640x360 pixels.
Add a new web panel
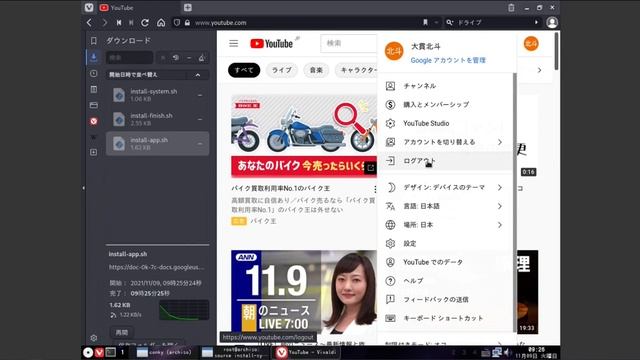pos(93,152)
